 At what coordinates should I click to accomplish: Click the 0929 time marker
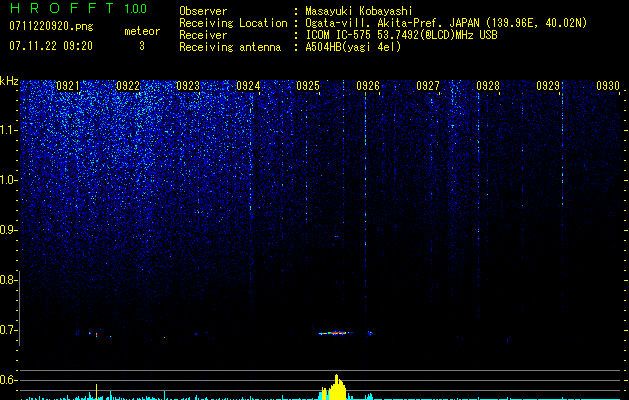[548, 86]
